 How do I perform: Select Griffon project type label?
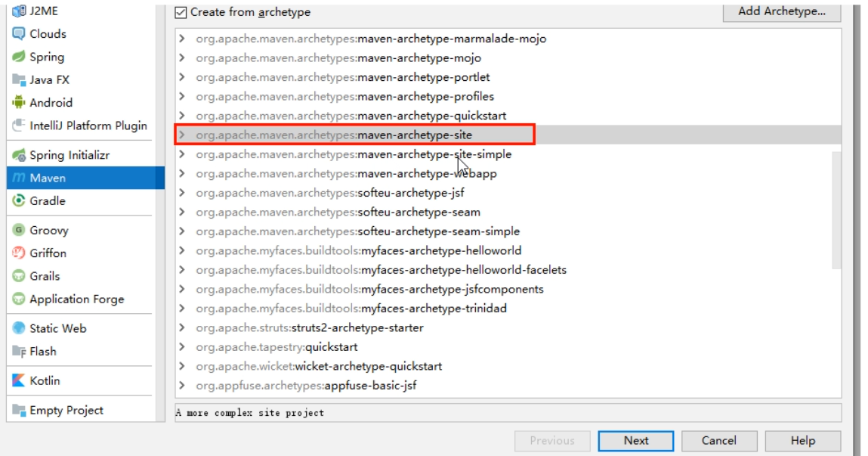(48, 253)
